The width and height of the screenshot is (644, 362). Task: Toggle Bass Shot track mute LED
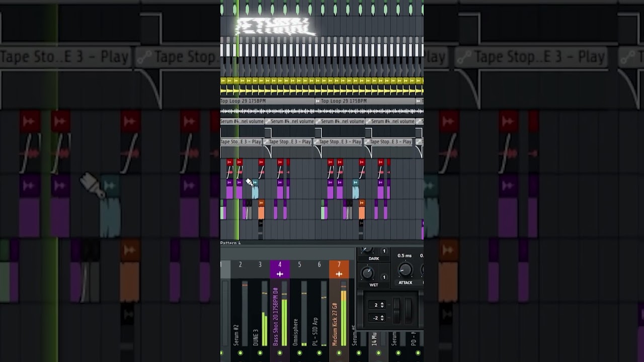280,353
